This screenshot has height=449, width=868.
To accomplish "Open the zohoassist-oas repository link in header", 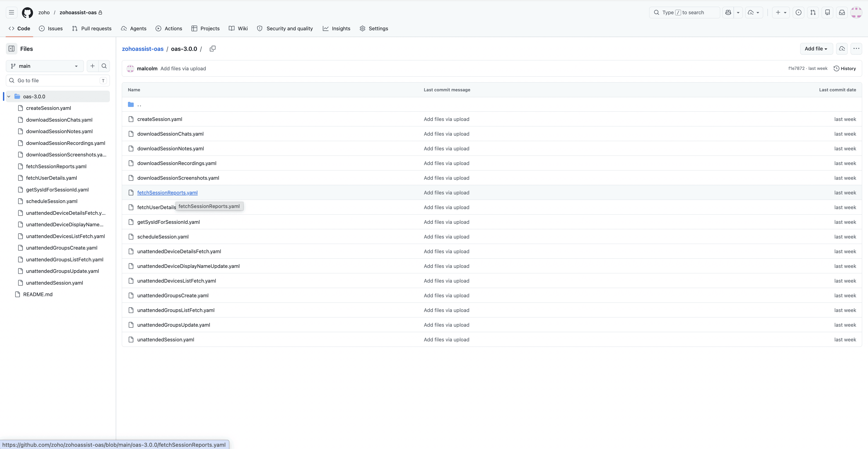I will tap(78, 12).
